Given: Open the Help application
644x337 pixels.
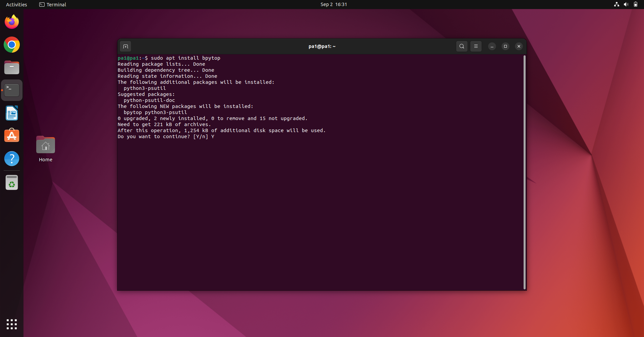Looking at the screenshot, I should pyautogui.click(x=11, y=159).
